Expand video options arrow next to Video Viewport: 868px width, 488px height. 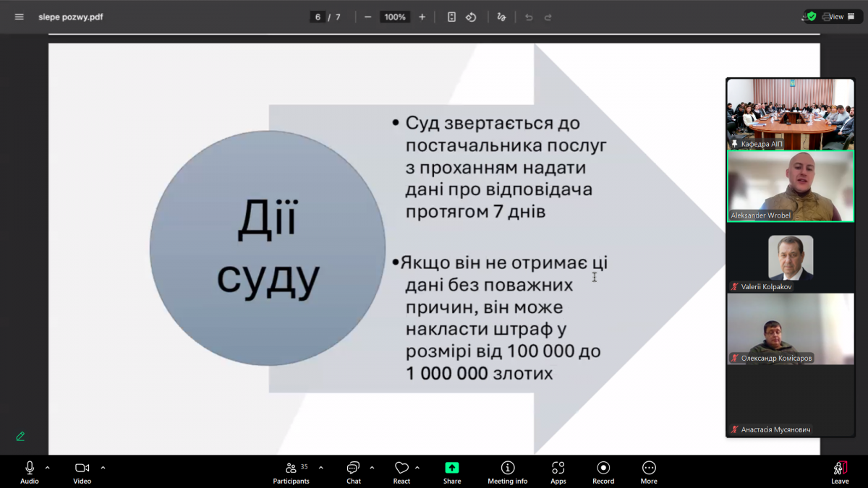[x=103, y=467]
